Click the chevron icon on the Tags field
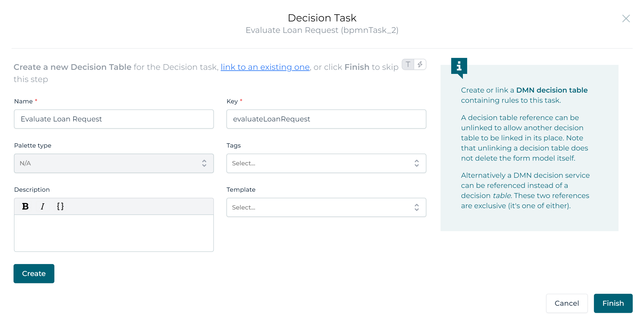Viewport: 644px width, 326px height. pos(416,163)
